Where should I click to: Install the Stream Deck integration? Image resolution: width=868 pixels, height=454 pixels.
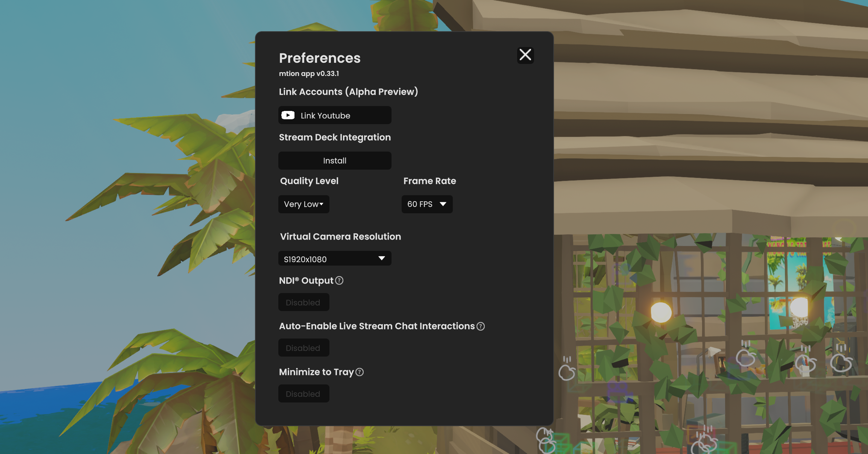(335, 161)
